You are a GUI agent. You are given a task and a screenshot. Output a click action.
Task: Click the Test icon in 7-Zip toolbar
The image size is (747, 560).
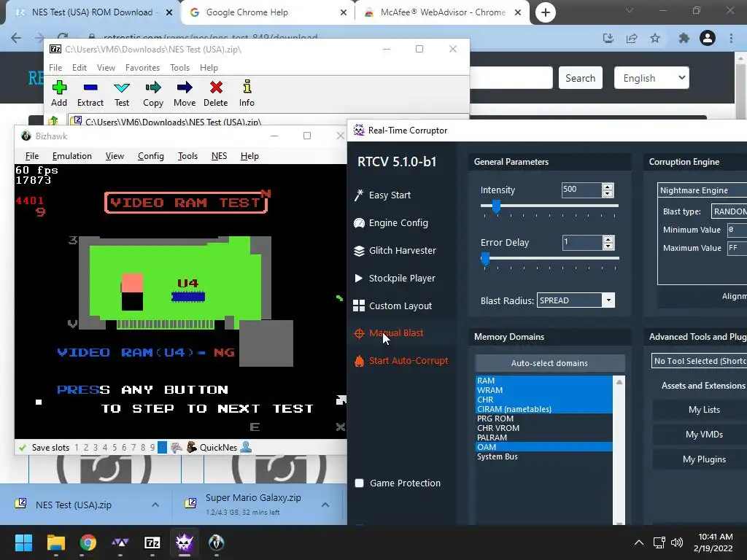[x=122, y=87]
